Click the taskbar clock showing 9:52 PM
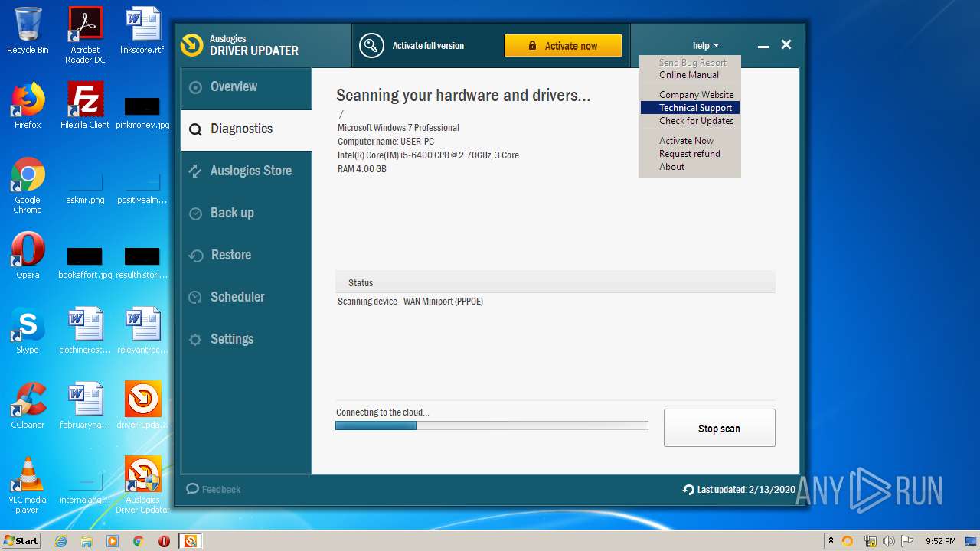 click(940, 541)
